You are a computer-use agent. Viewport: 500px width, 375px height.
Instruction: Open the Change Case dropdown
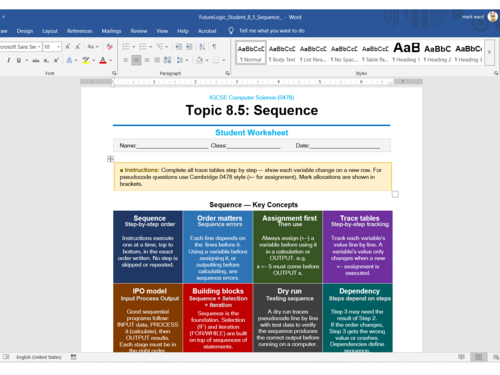tap(93, 47)
